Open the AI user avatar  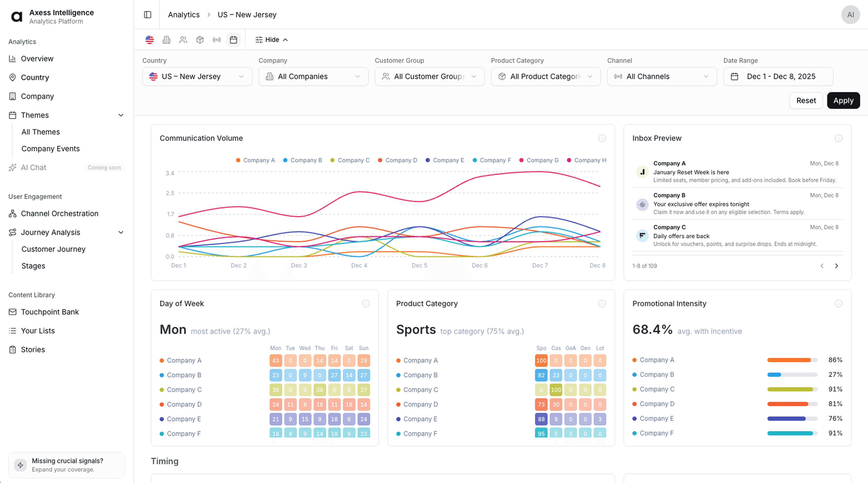tap(850, 14)
